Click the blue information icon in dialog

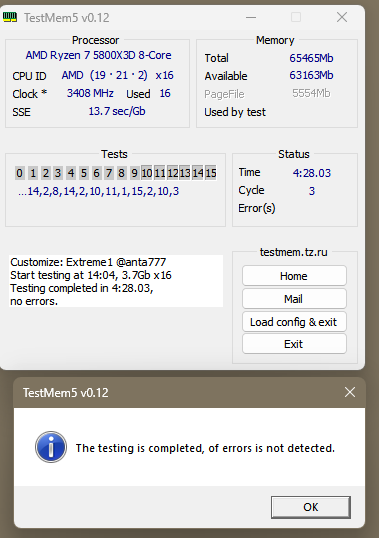point(51,447)
